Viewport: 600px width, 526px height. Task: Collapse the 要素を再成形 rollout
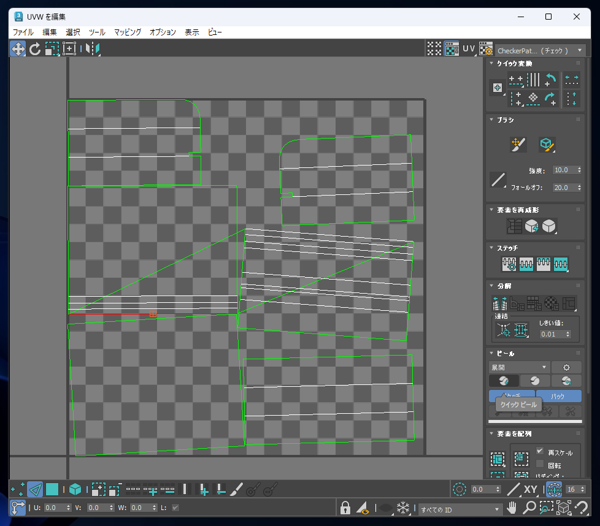492,209
